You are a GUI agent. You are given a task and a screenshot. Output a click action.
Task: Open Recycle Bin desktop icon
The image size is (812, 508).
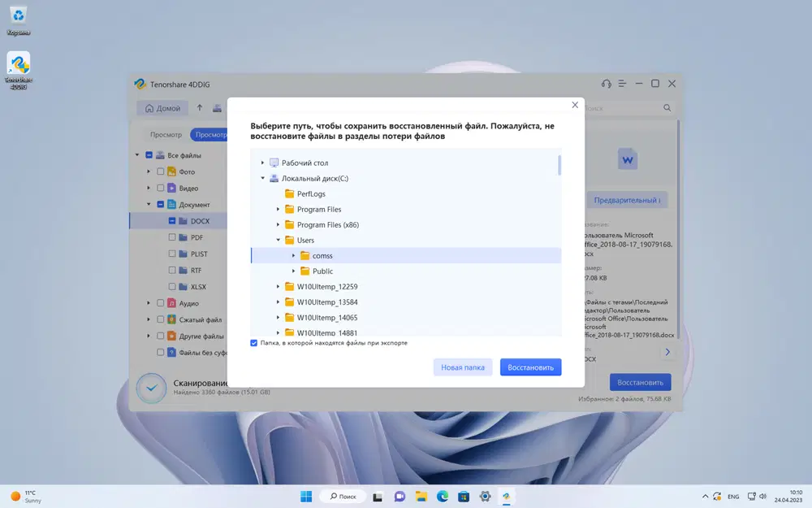coord(19,20)
